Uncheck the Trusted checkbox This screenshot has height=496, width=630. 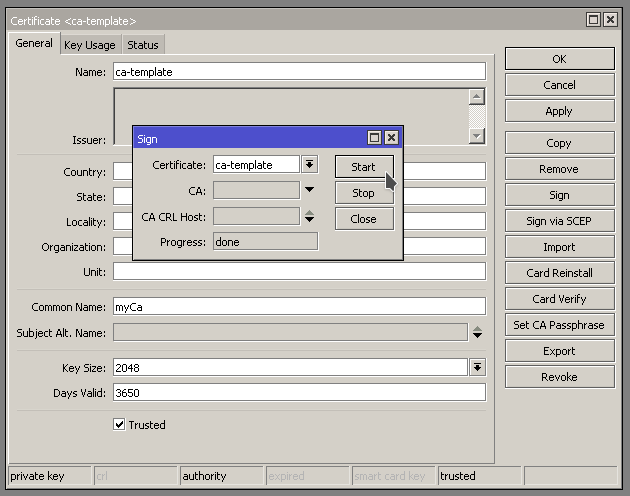point(120,425)
